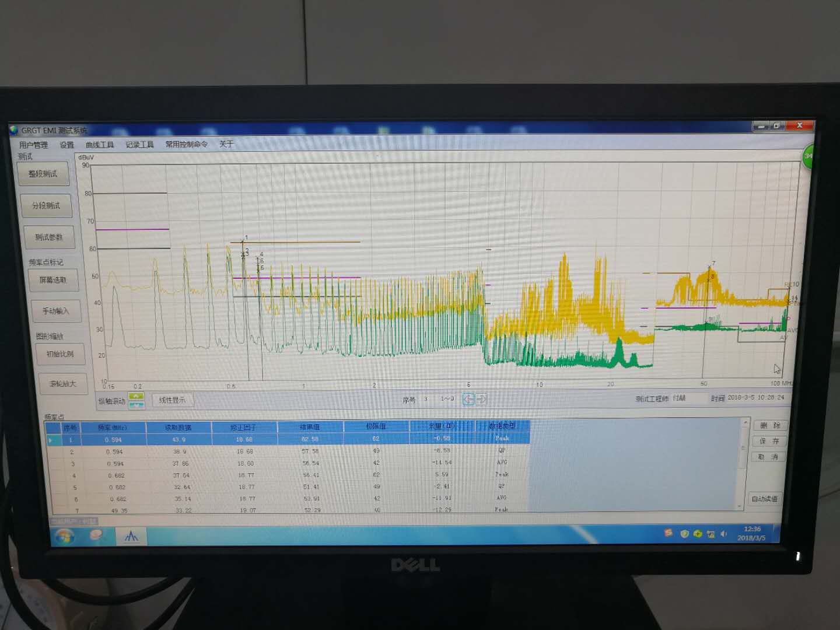Select table row 4 with result 56.41

point(288,475)
